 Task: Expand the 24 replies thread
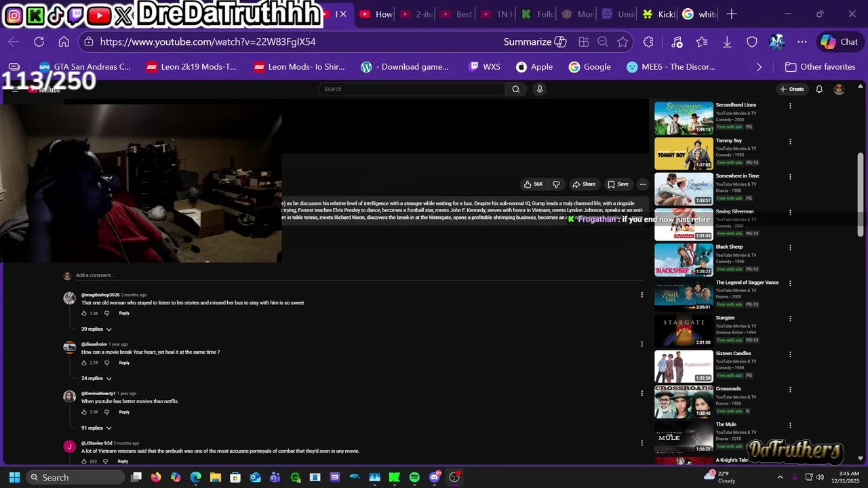96,379
